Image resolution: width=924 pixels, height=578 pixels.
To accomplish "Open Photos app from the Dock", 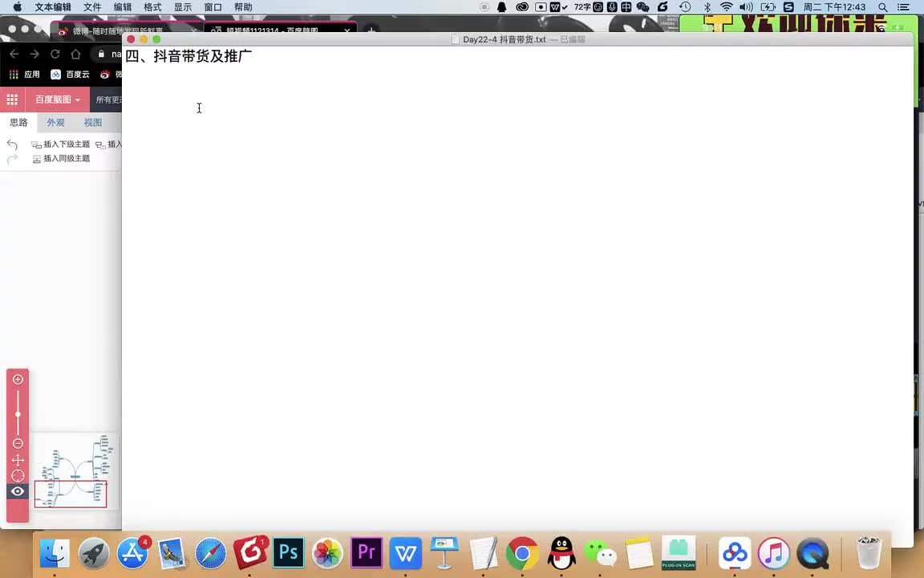I will coord(327,553).
